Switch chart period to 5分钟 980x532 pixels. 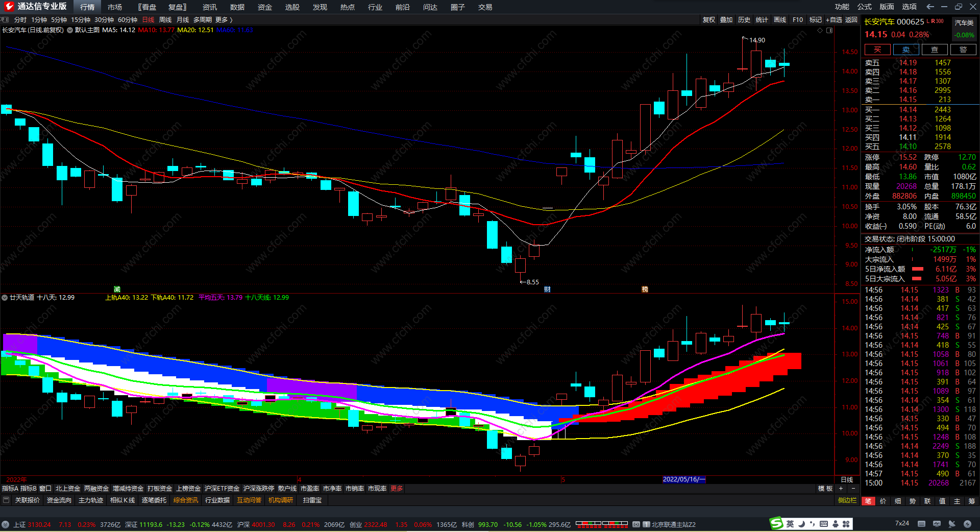click(x=59, y=20)
